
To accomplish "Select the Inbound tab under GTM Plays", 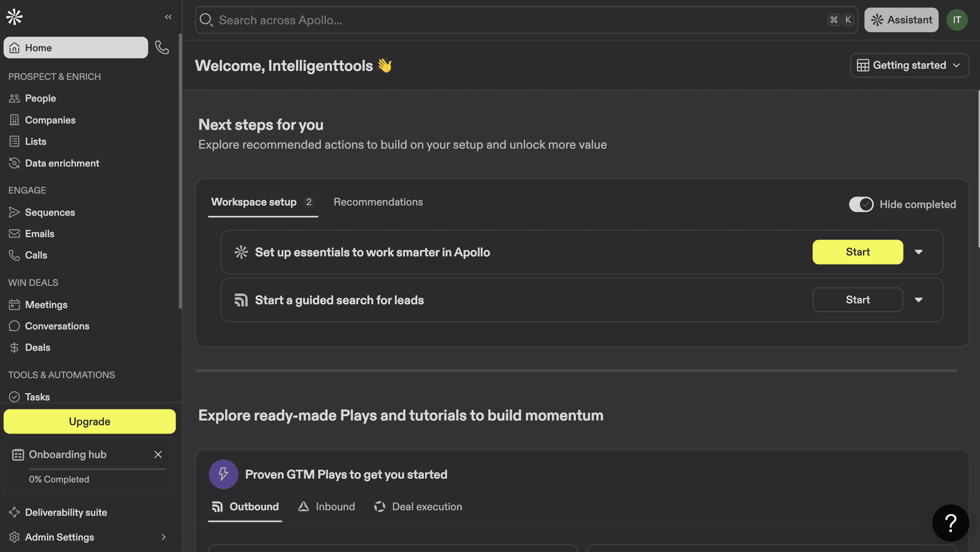I will (x=326, y=507).
